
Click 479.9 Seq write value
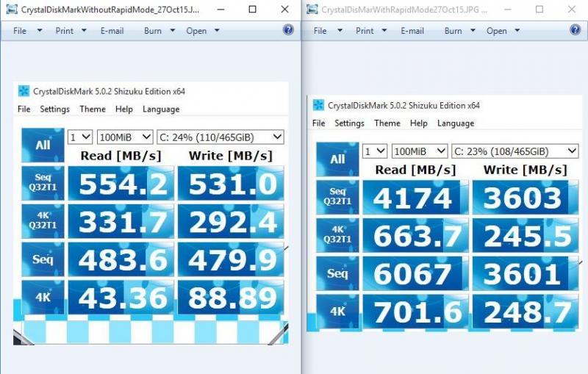tap(231, 259)
